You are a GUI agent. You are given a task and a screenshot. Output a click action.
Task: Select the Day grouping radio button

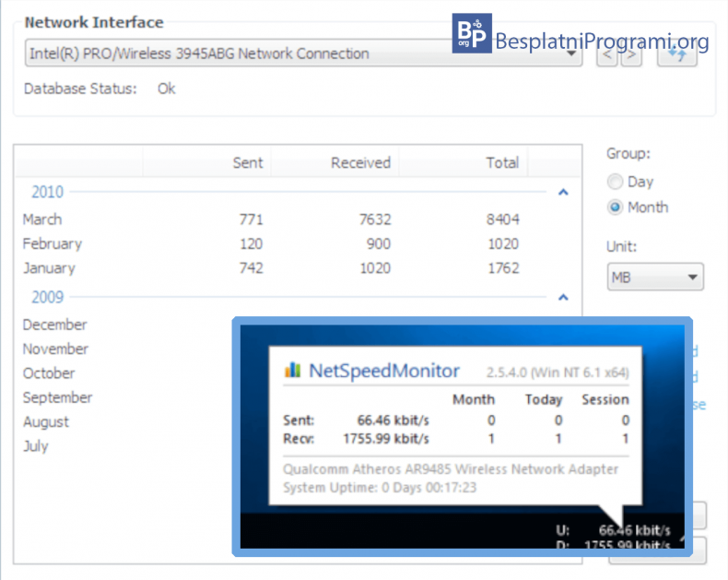(x=616, y=182)
